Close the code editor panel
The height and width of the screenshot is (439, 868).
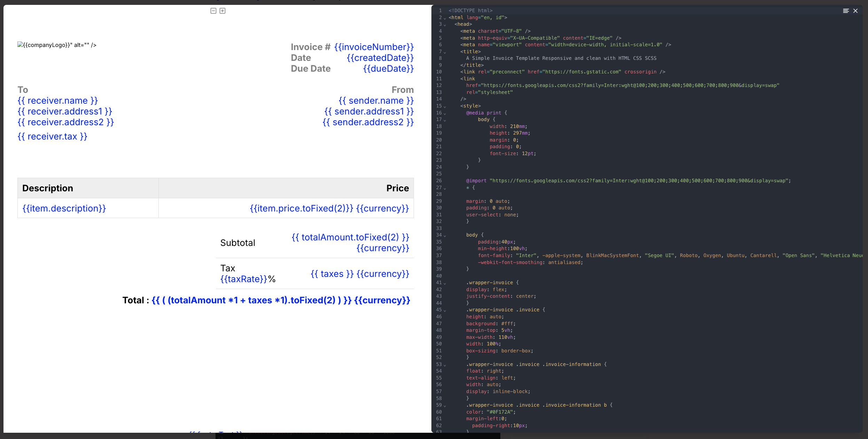coord(855,11)
